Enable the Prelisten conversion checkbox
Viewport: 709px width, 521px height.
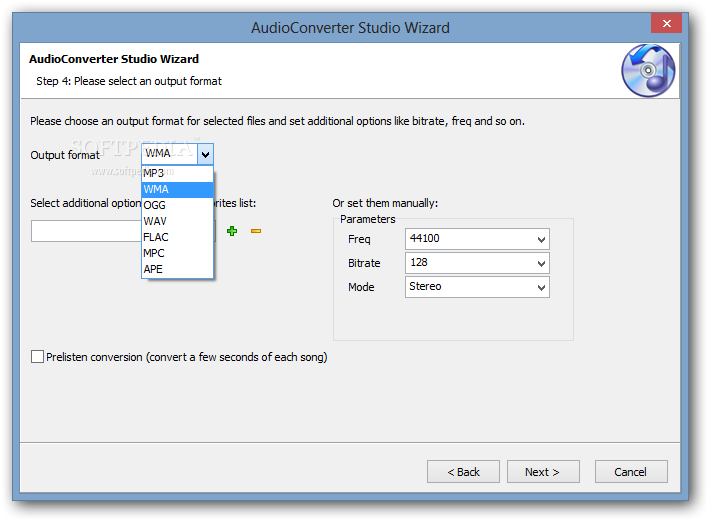[x=38, y=356]
